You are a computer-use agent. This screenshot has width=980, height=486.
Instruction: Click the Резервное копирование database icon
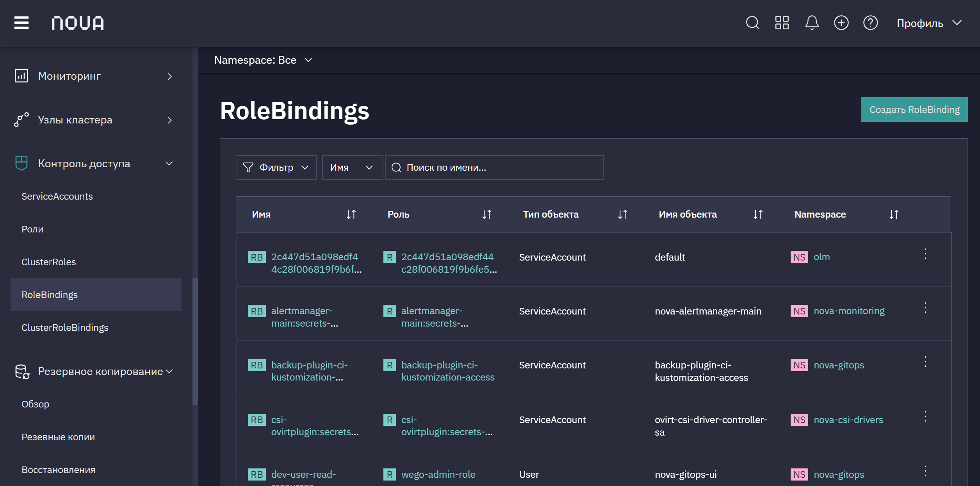pyautogui.click(x=22, y=372)
